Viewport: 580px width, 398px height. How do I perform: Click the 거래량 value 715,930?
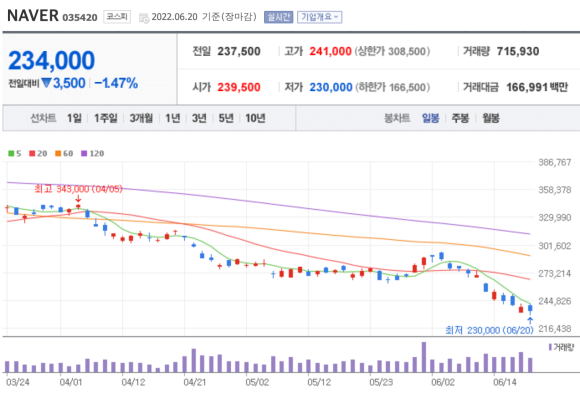tap(518, 51)
